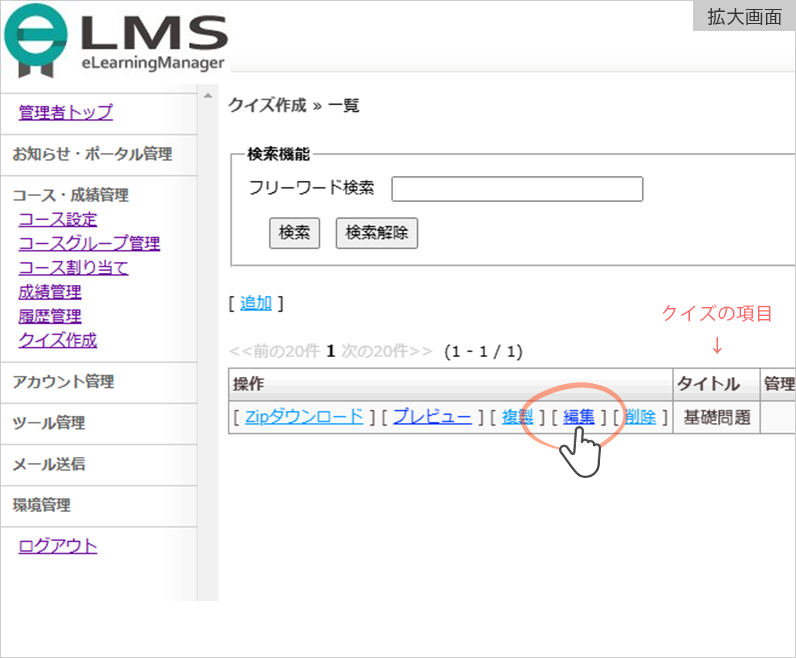Go to コースグループ管理
The width and height of the screenshot is (796, 658).
coord(89,243)
